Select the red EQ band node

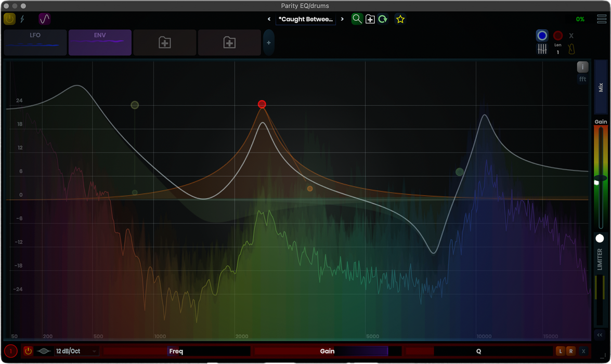262,105
